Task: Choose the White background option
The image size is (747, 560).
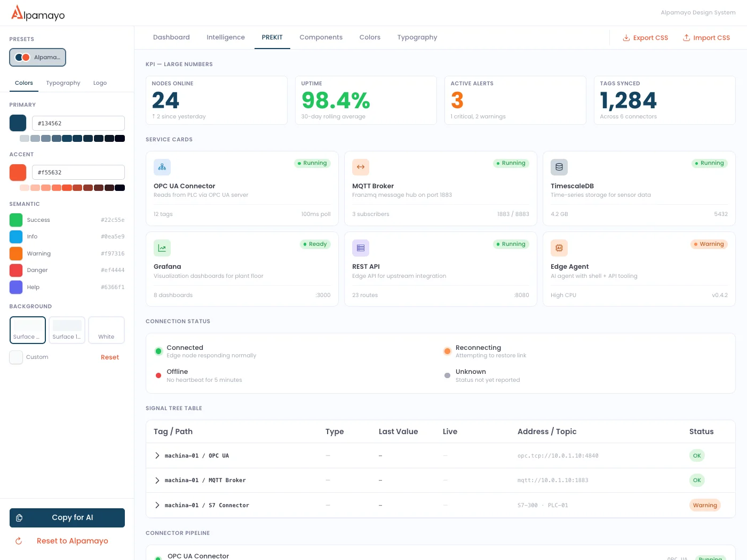Action: (106, 330)
